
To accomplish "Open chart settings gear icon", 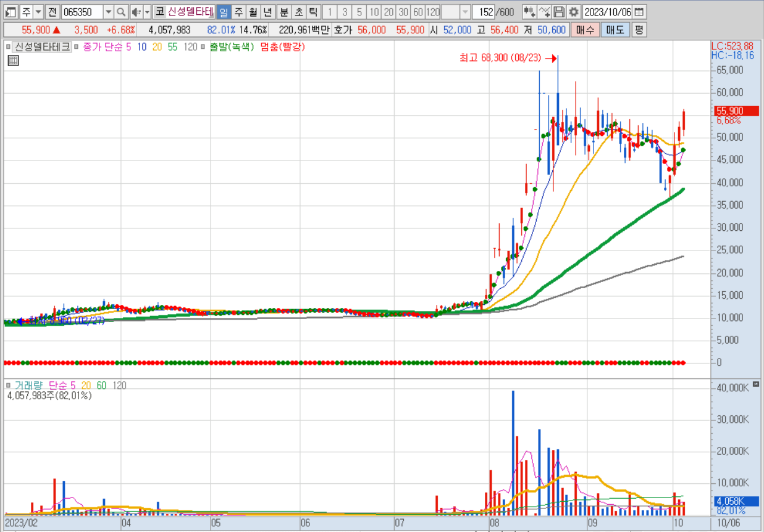I will click(x=574, y=12).
